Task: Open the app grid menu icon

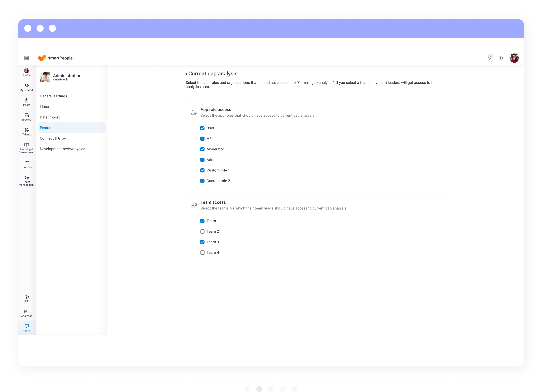Action: pyautogui.click(x=27, y=58)
